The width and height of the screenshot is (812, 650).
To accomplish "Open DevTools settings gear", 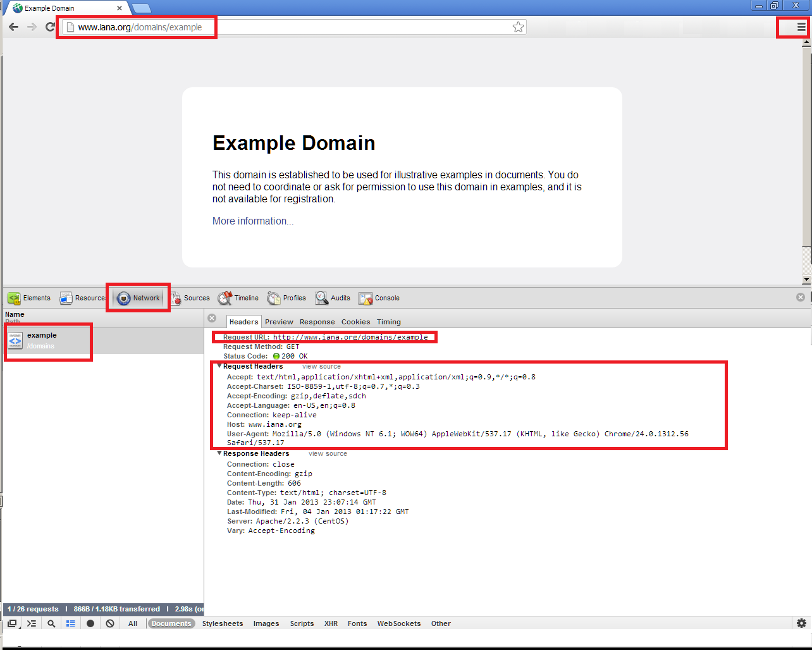I will tap(800, 623).
